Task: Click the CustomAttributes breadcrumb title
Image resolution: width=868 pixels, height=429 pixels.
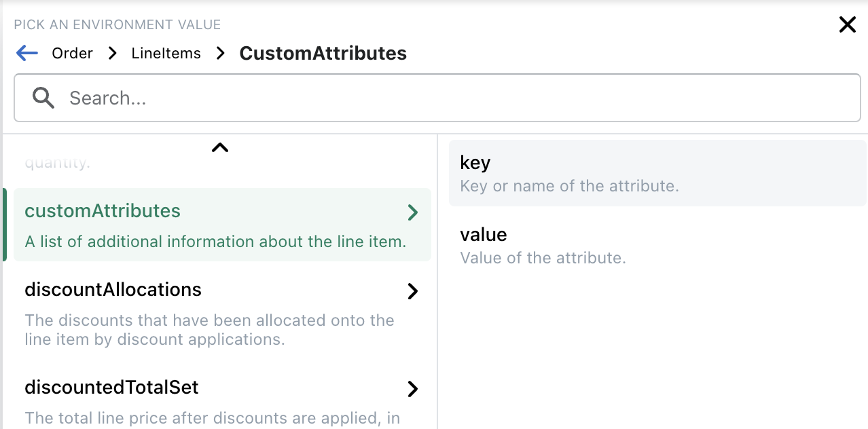Action: [323, 54]
